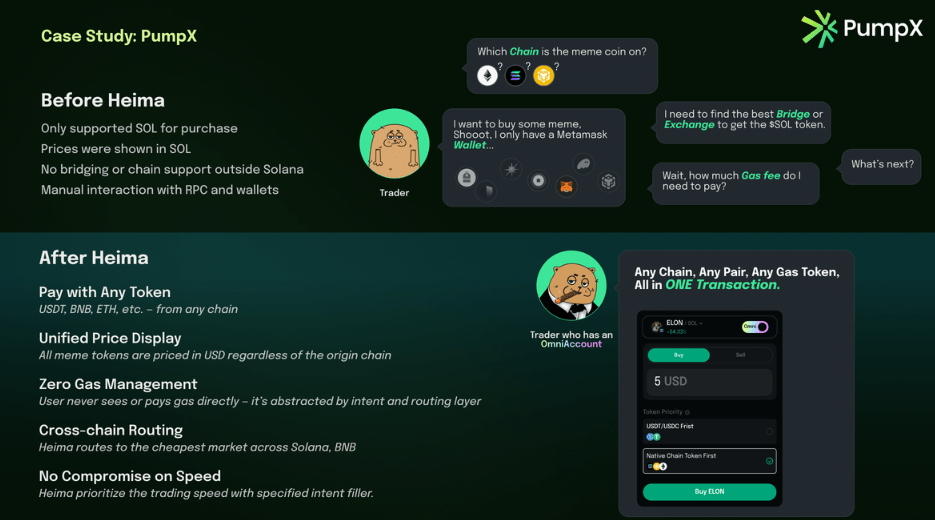Click the Phantom ghost wallet icon
This screenshot has height=520, width=935.
coord(583,163)
